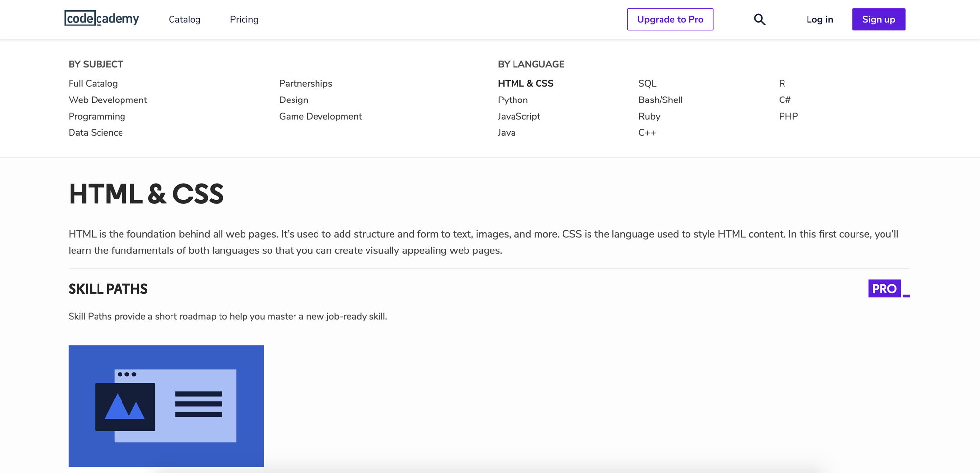This screenshot has width=980, height=473.
Task: Select Data Science subject
Action: point(96,133)
